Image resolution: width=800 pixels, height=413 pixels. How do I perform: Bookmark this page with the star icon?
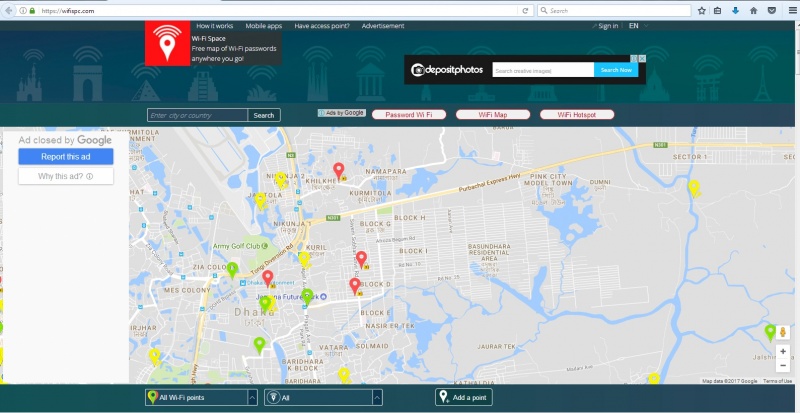click(702, 11)
